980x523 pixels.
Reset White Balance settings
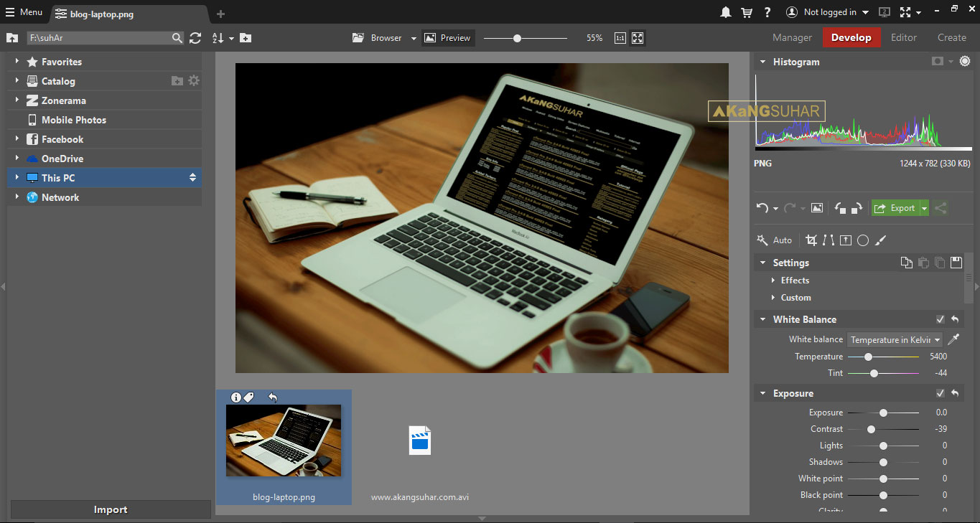pos(955,319)
